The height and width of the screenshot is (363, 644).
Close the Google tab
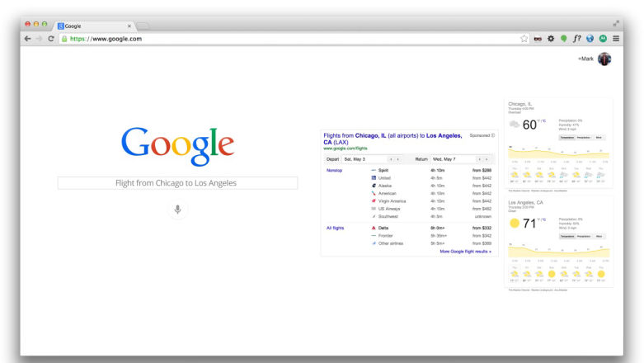click(129, 26)
